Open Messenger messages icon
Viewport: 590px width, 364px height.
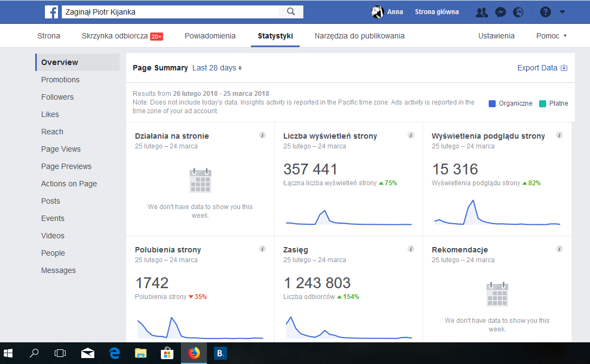coord(501,12)
